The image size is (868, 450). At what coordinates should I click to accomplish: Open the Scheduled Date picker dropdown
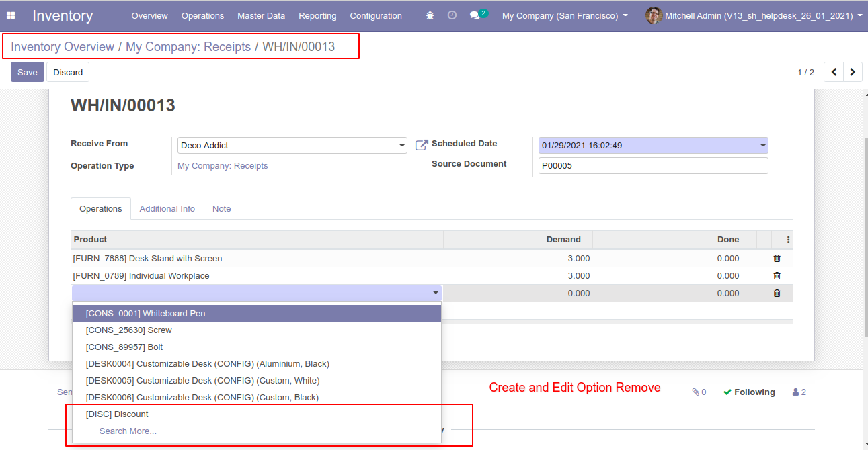pyautogui.click(x=762, y=146)
